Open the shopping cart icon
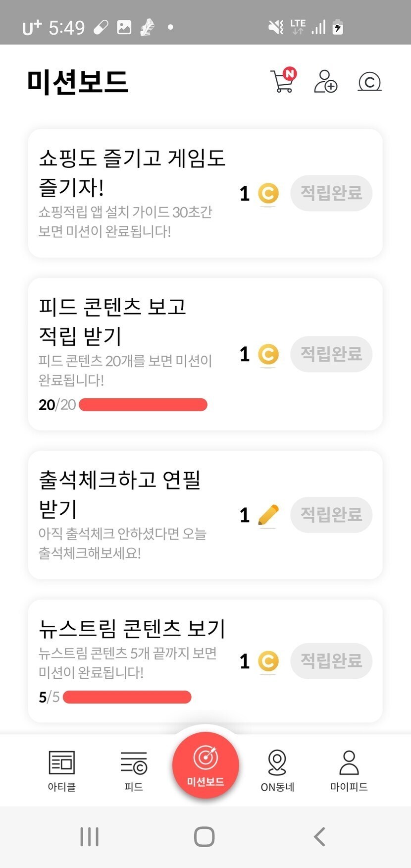This screenshot has width=411, height=868. point(282,81)
